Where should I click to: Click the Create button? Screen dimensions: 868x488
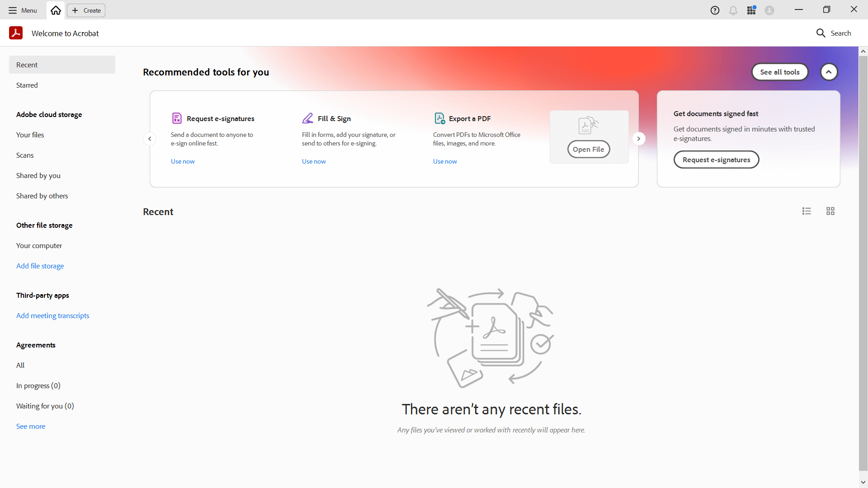86,10
